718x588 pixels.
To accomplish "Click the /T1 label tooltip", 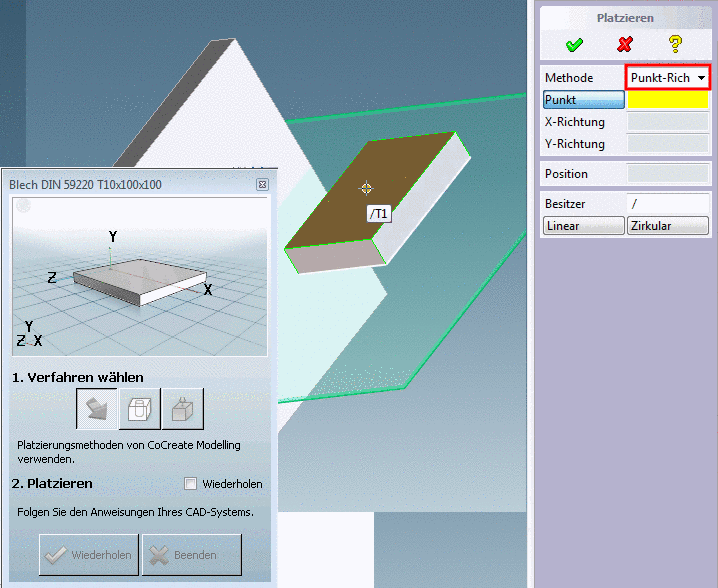I will [379, 214].
